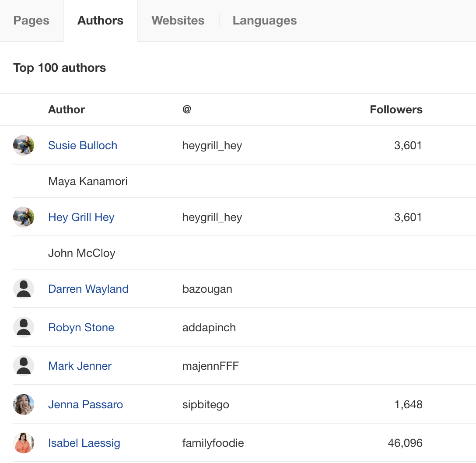
Task: Click the Jenna Passaro link
Action: pyautogui.click(x=85, y=404)
